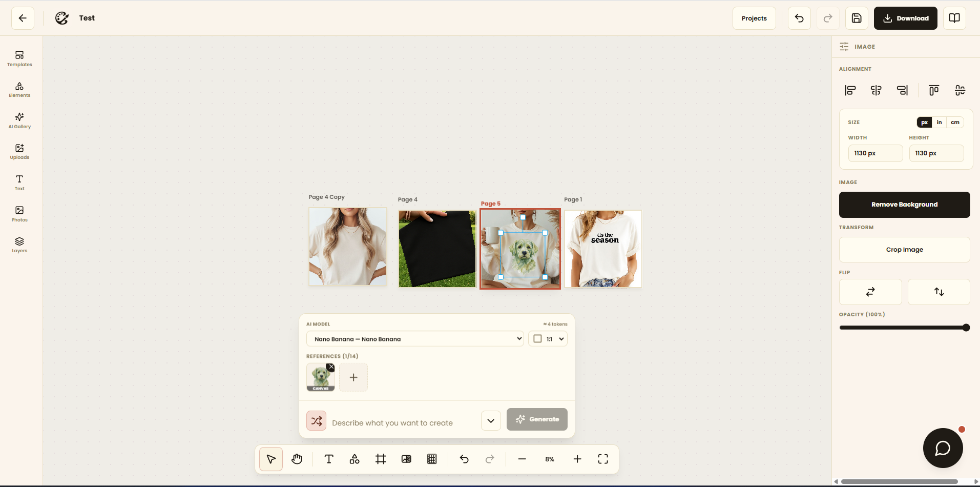Click the 8% zoom level
The width and height of the screenshot is (980, 487).
click(550, 459)
